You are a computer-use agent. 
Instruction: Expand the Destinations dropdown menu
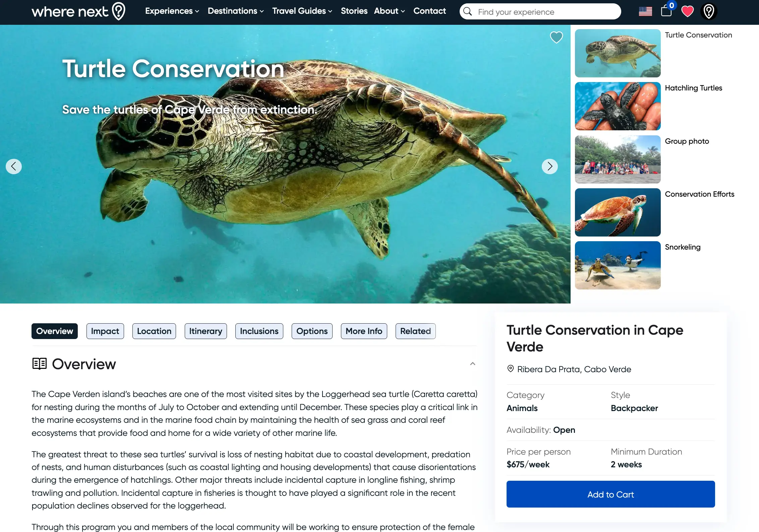(x=236, y=11)
